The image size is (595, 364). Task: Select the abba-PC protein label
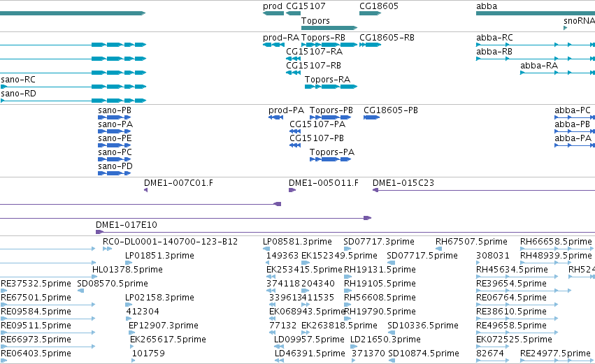[x=572, y=110]
